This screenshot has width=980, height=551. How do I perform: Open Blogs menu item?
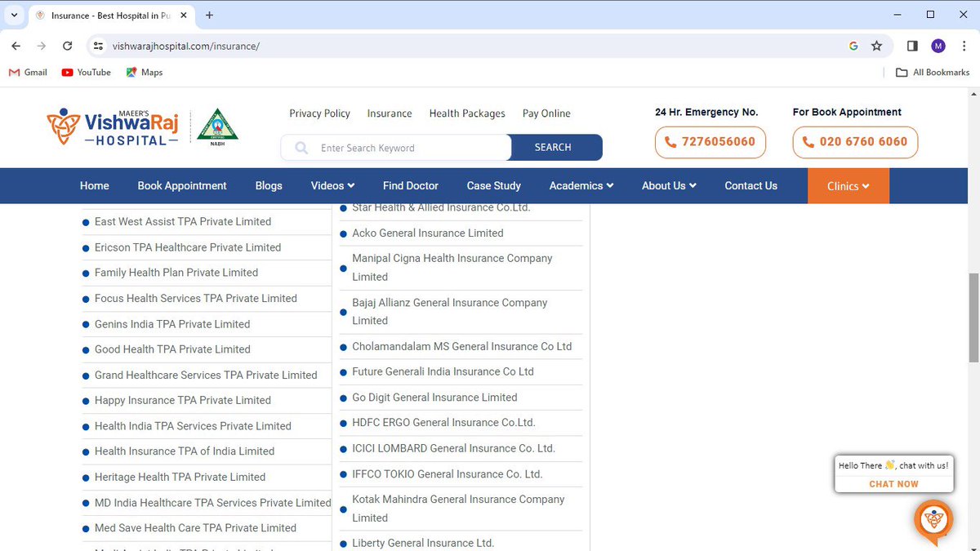(x=269, y=185)
